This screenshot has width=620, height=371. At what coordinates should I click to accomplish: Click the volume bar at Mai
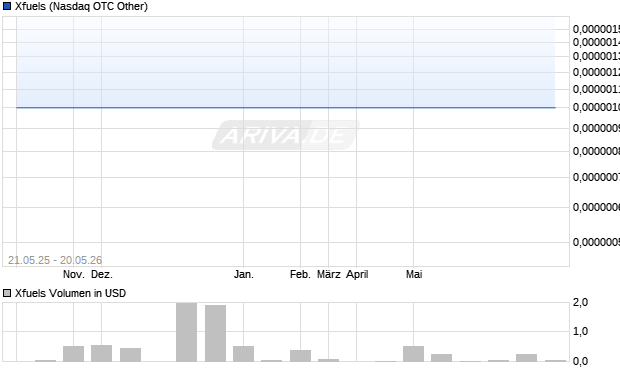pos(414,354)
